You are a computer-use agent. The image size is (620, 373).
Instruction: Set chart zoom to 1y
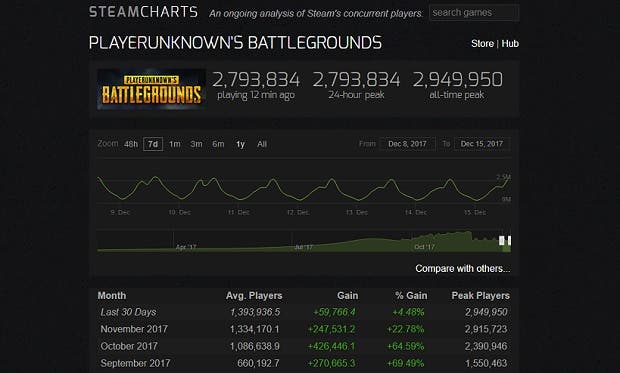point(240,144)
